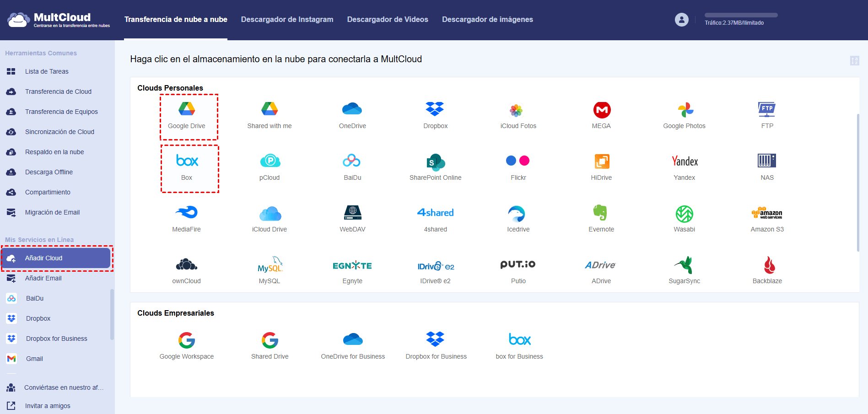Click the Añadir Cloud button
Image resolution: width=868 pixels, height=414 pixels.
56,258
